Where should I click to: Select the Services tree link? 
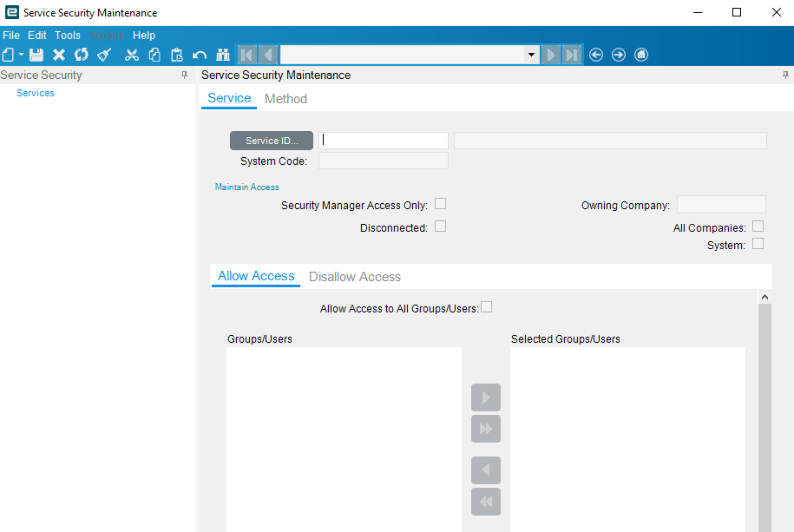36,93
